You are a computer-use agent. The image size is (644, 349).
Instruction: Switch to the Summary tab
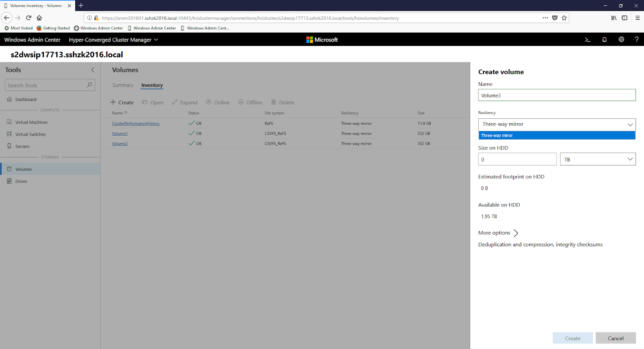(123, 85)
